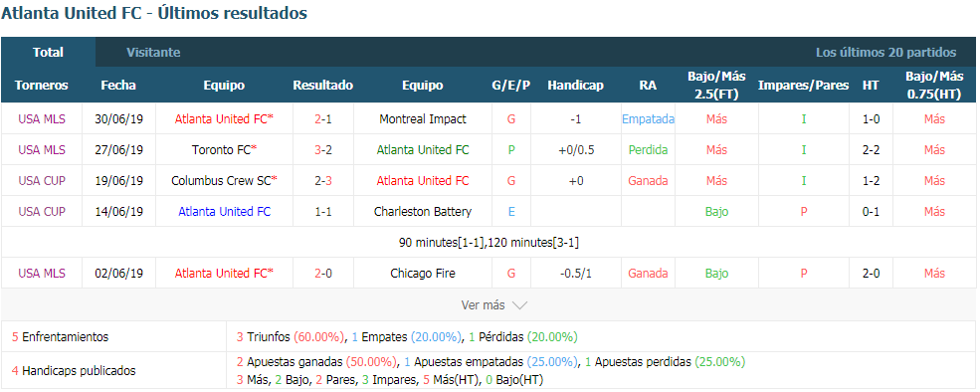The width and height of the screenshot is (980, 392).
Task: Click the 2-3 result at Columbus Crew
Action: pos(323,181)
